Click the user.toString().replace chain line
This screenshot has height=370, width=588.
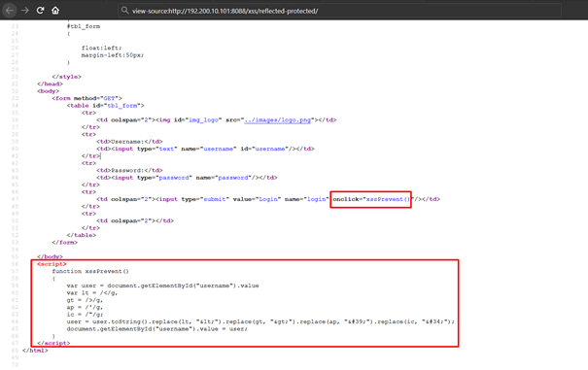[x=260, y=321]
